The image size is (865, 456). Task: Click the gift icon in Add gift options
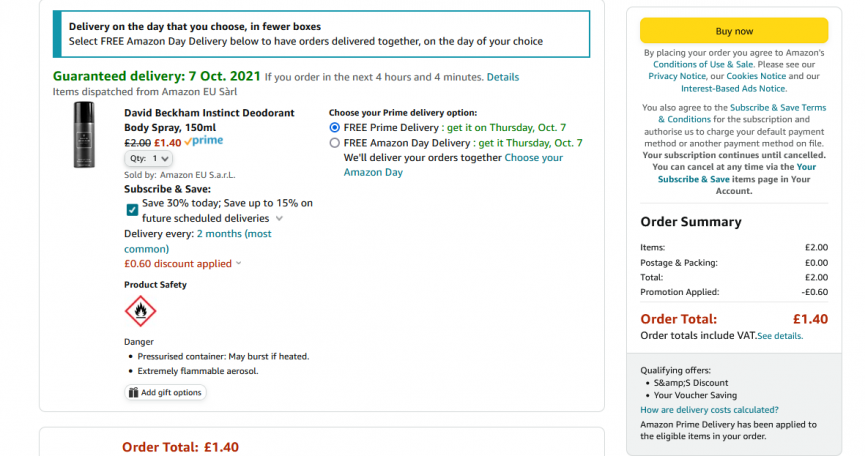133,393
